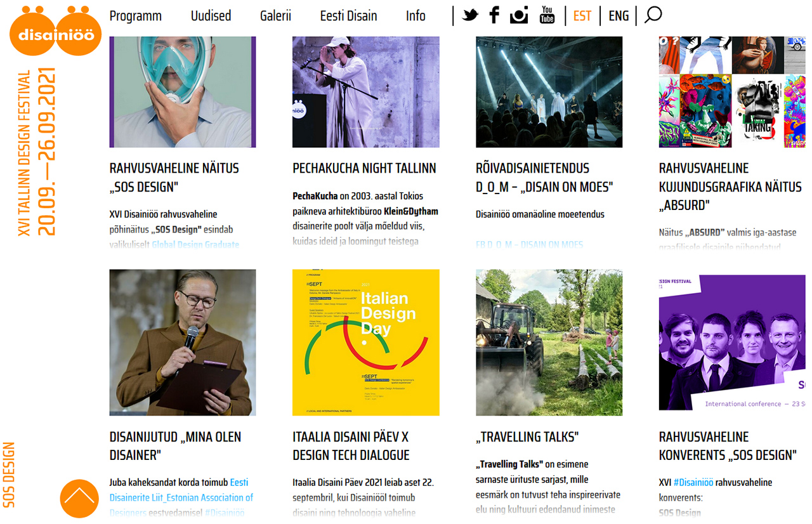Open the Italian Design Day yellow poster

tap(366, 343)
